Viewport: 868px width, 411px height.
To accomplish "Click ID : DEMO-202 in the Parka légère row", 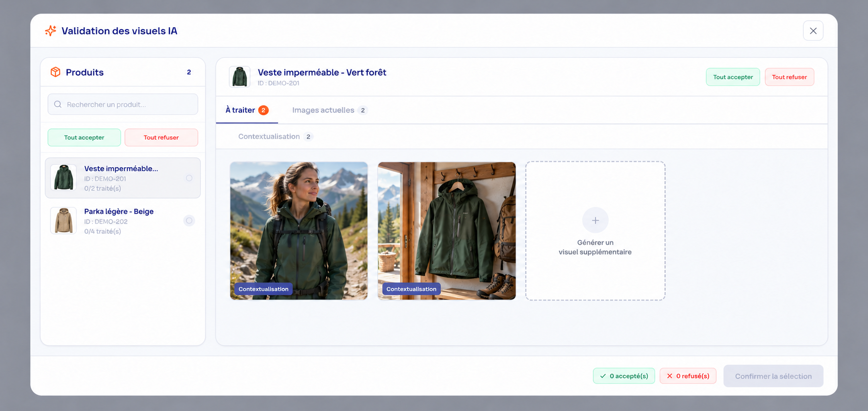I will coord(106,222).
